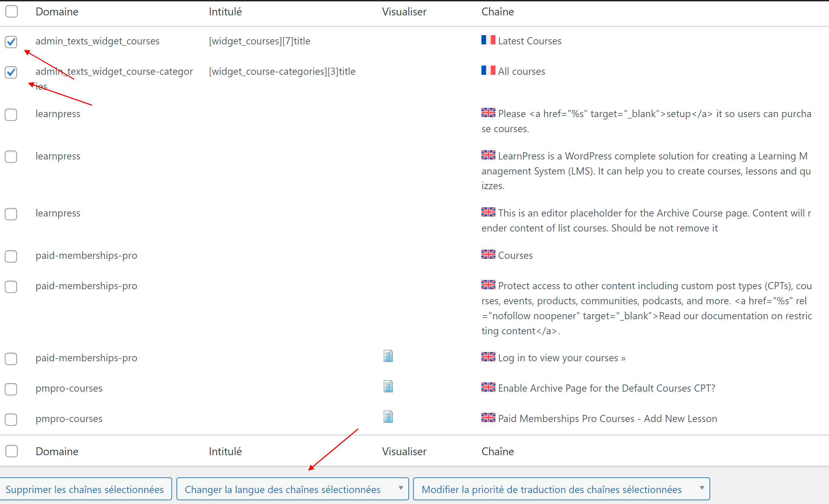
Task: Click the top 'Chaîne' column header
Action: coord(497,12)
